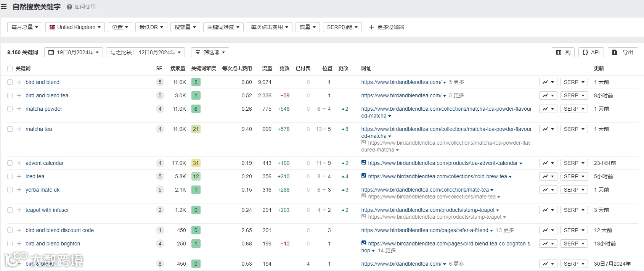Image resolution: width=644 pixels, height=271 pixels.
Task: Click SERP feature icon on advent calendar URL
Action: click(x=364, y=163)
